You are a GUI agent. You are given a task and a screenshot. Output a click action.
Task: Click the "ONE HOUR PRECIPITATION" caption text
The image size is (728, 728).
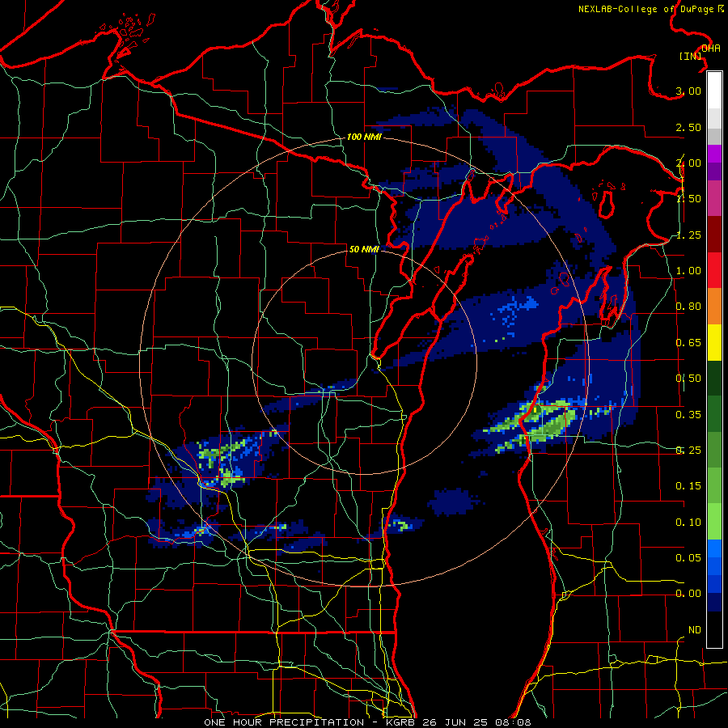point(284,722)
